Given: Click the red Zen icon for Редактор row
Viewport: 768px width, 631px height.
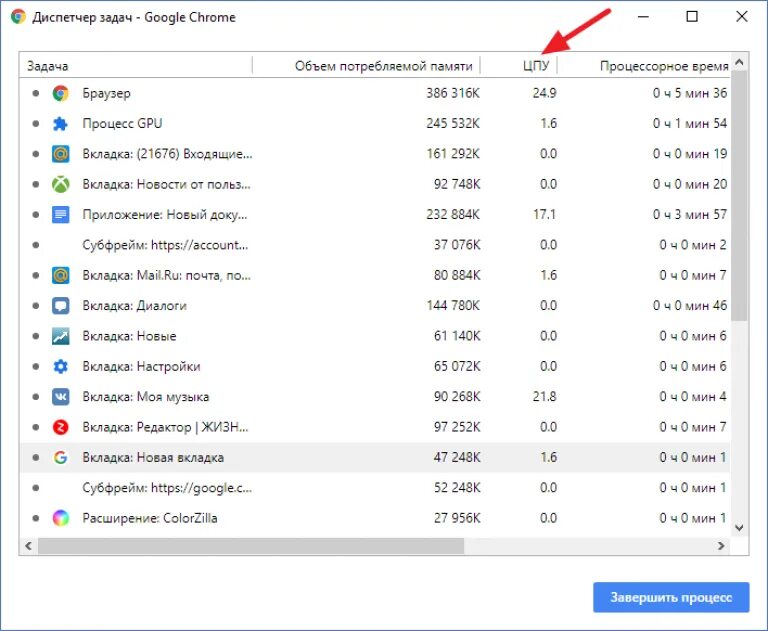Looking at the screenshot, I should (x=60, y=427).
